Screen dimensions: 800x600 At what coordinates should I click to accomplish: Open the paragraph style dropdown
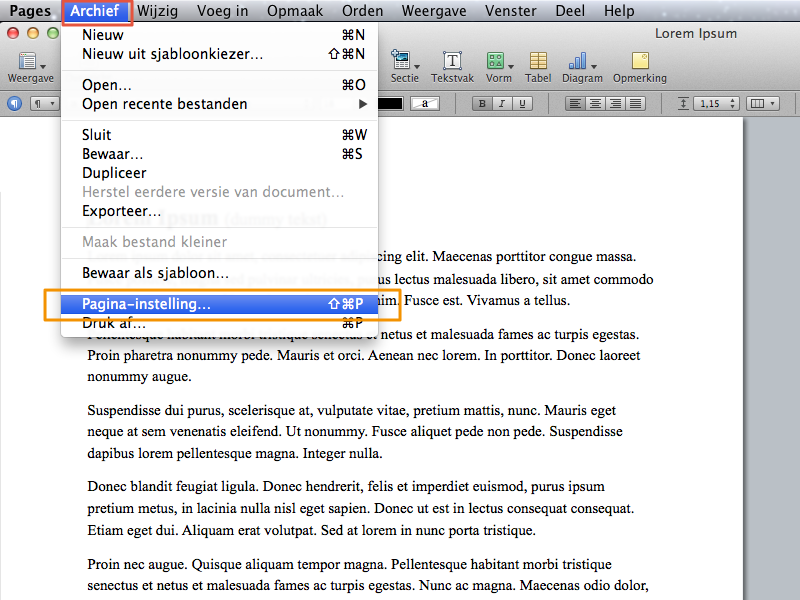click(x=44, y=104)
